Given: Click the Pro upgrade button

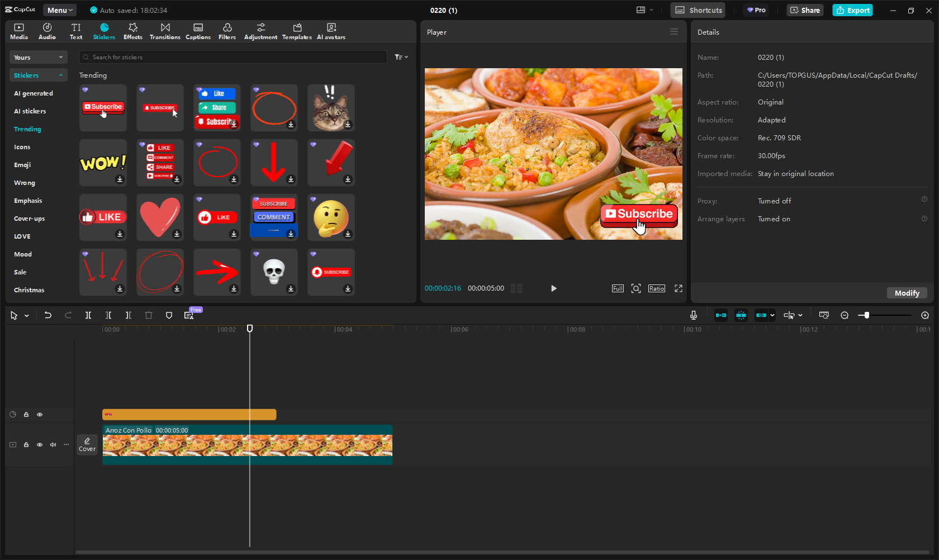Looking at the screenshot, I should point(757,10).
